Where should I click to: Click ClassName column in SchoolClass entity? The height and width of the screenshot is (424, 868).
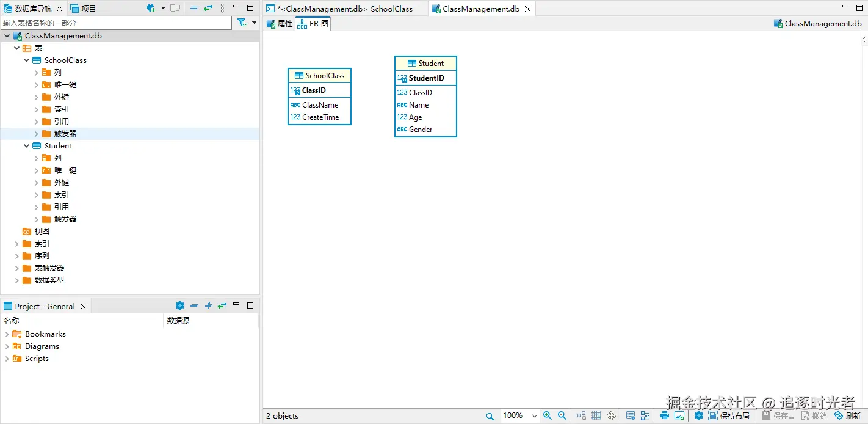pyautogui.click(x=319, y=105)
